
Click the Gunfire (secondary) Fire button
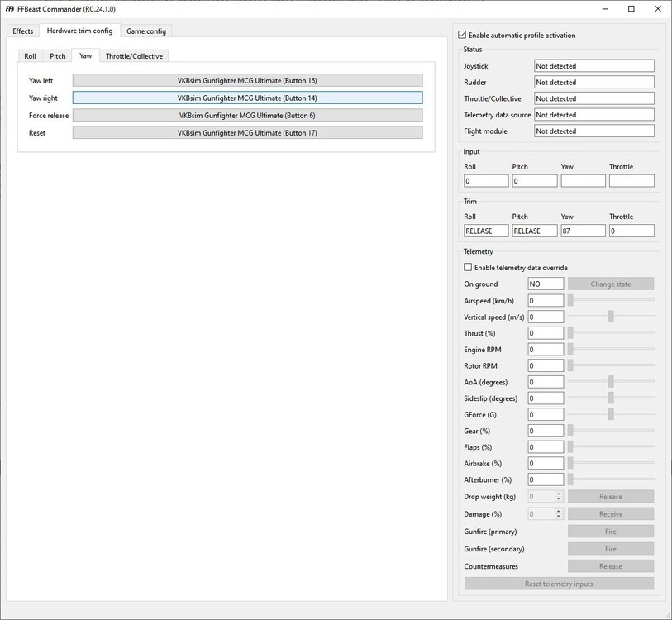(611, 549)
